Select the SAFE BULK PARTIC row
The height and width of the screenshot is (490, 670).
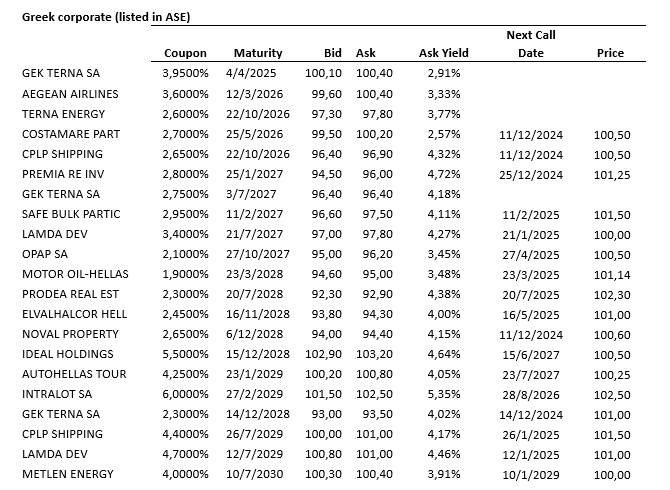pos(71,213)
